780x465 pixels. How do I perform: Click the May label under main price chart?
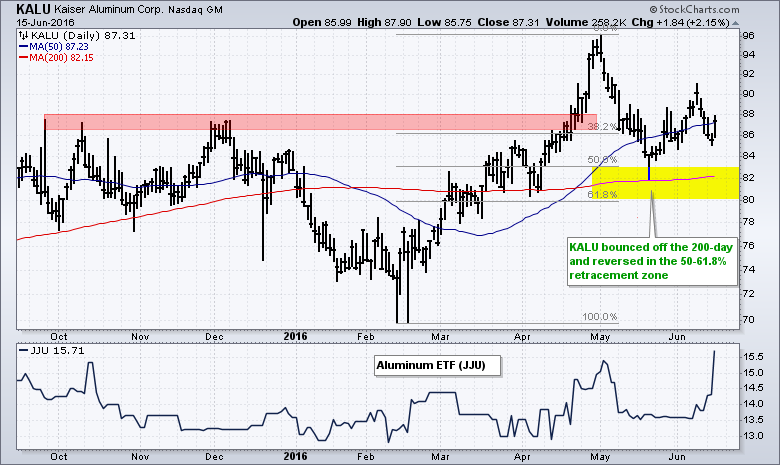click(x=600, y=337)
